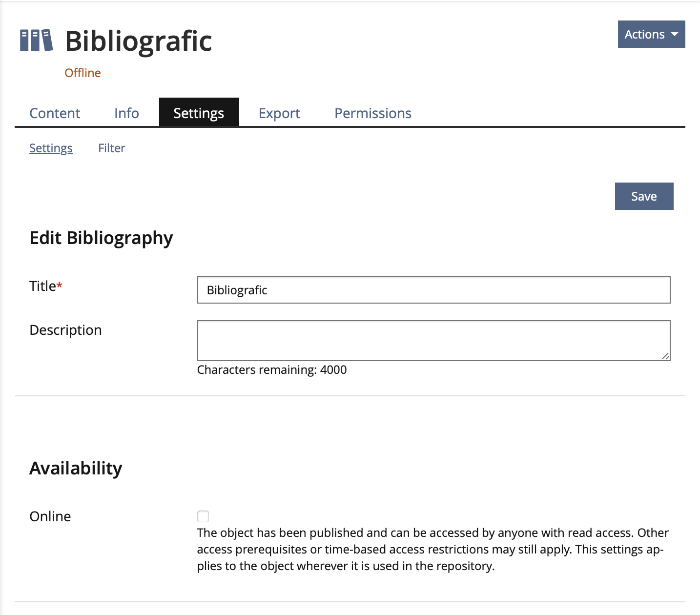Screen dimensions: 700x615
Task: Open the Actions dropdown menu
Action: 651,34
